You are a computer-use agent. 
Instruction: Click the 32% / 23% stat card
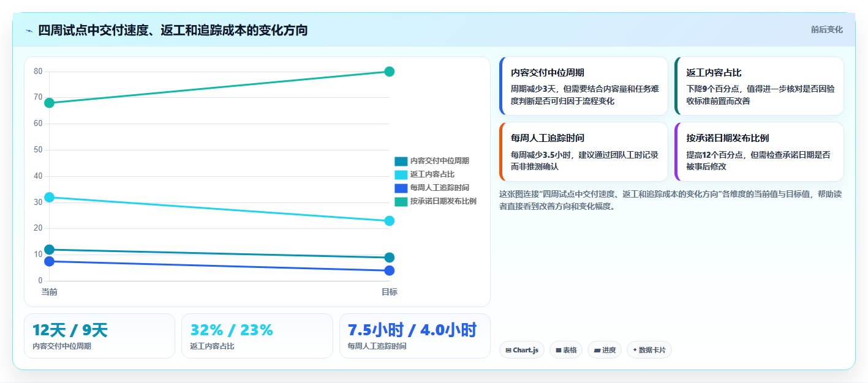coord(257,336)
